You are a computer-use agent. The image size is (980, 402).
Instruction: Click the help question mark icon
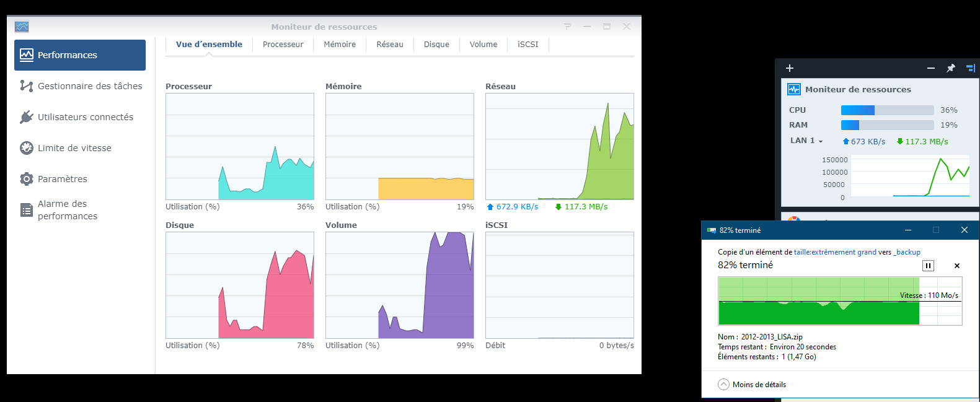pos(567,27)
